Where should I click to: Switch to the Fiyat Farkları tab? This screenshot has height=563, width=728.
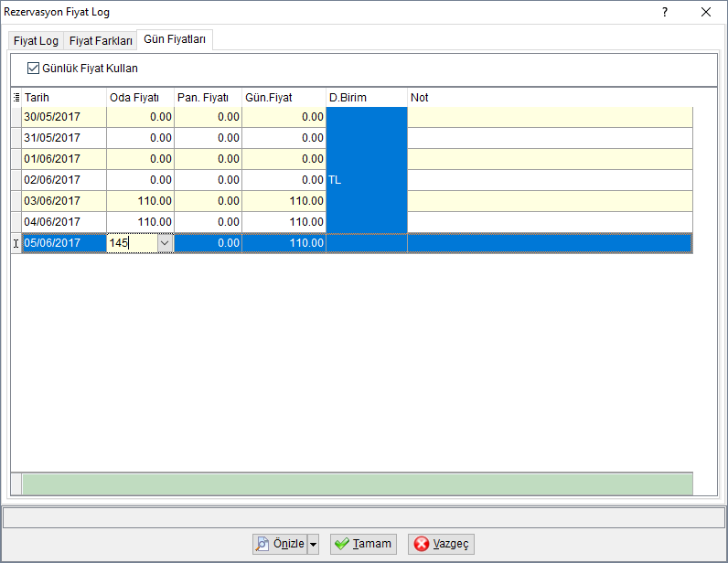pyautogui.click(x=101, y=41)
